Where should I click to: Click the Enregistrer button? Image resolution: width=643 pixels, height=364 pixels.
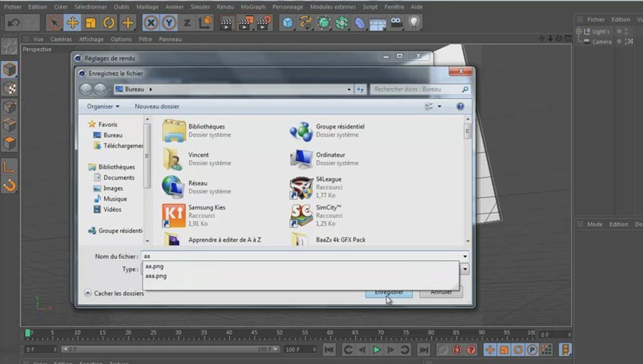pyautogui.click(x=389, y=293)
